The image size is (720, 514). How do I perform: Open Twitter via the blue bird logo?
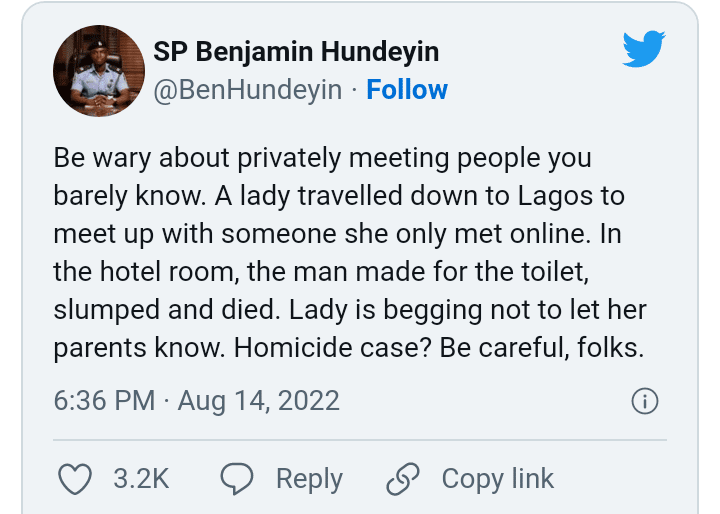(643, 49)
